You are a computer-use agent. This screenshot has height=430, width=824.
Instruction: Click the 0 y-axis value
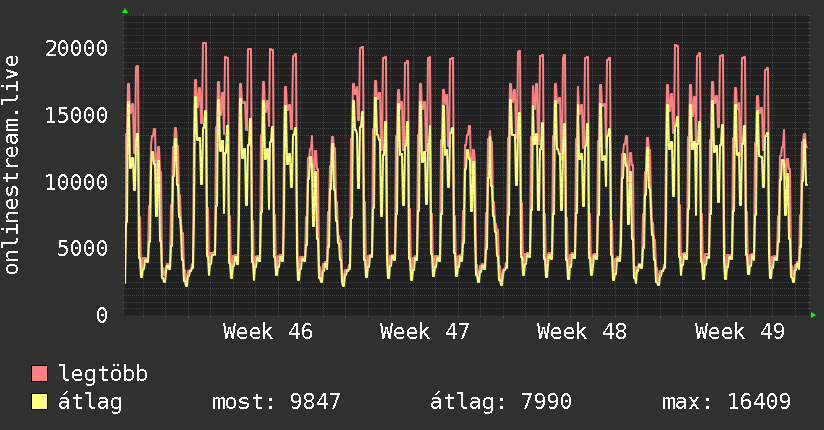coord(101,315)
